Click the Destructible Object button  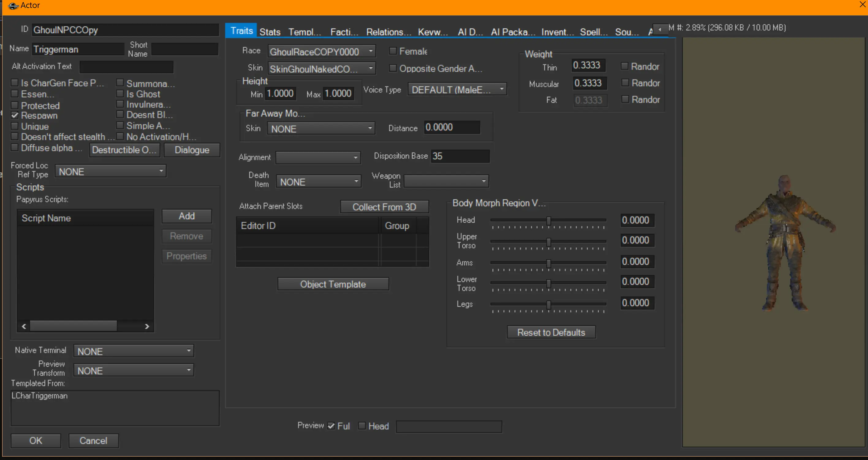[124, 150]
